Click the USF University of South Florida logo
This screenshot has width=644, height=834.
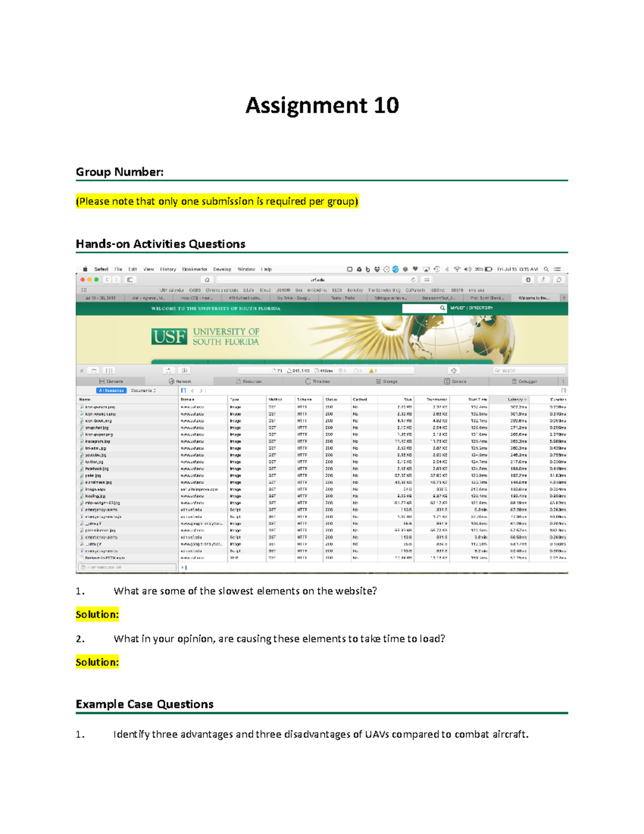tap(205, 337)
